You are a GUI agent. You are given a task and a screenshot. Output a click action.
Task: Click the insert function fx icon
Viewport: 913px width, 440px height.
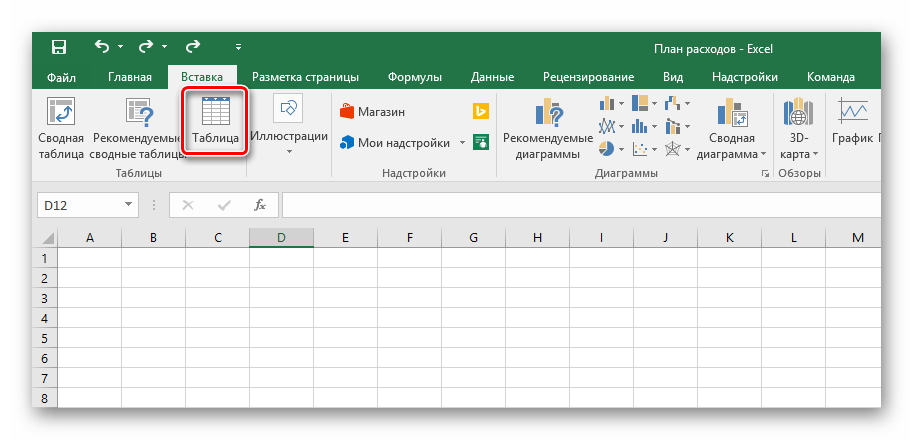259,205
